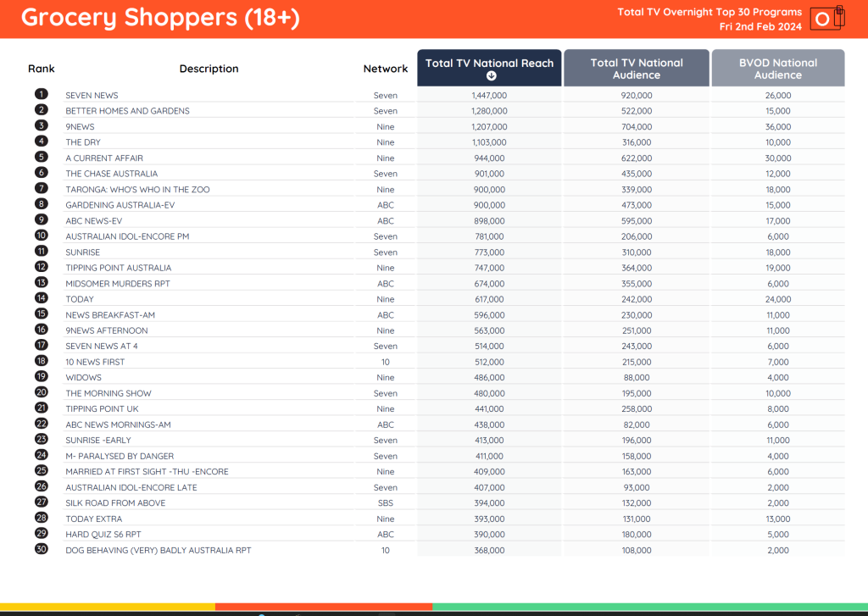Screen dimensions: 868x616
Task: Click the Rank column heading
Action: pyautogui.click(x=42, y=69)
